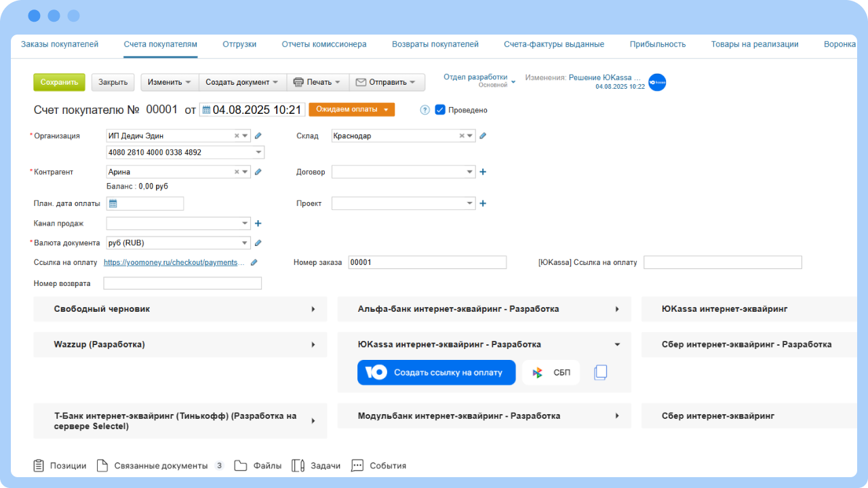
Task: Open the Валюта документа dropdown
Action: pyautogui.click(x=245, y=243)
